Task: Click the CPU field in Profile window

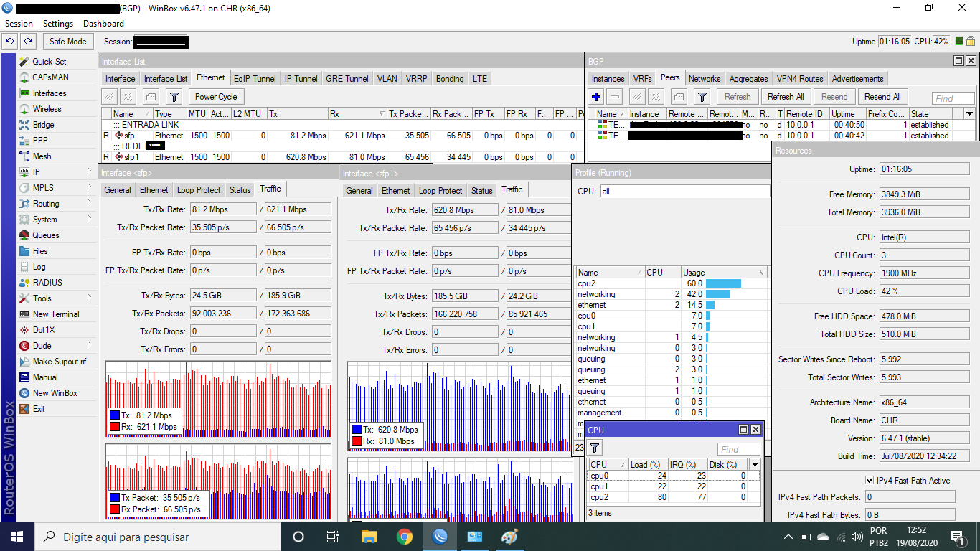Action: coord(685,192)
